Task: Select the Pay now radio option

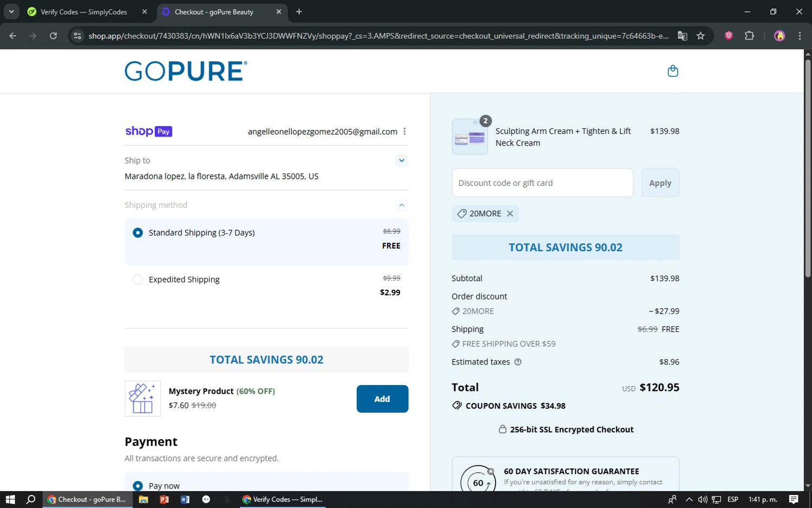Action: coord(137,486)
